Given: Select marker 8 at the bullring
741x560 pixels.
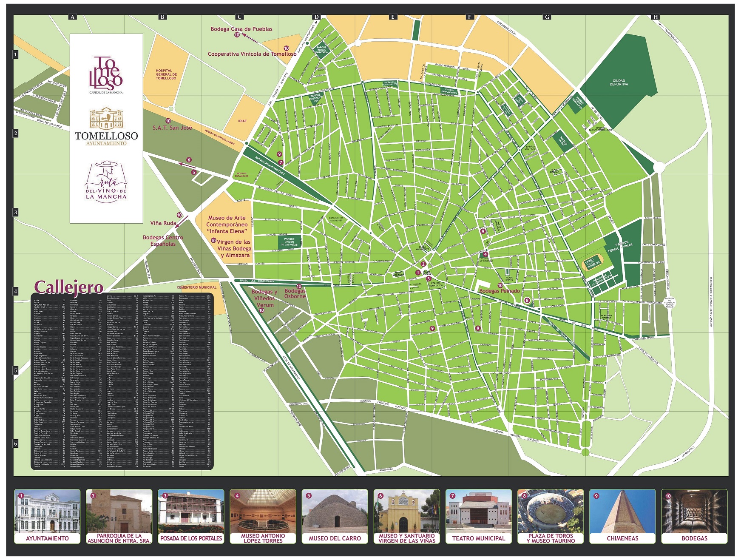Looking at the screenshot, I should tap(527, 300).
